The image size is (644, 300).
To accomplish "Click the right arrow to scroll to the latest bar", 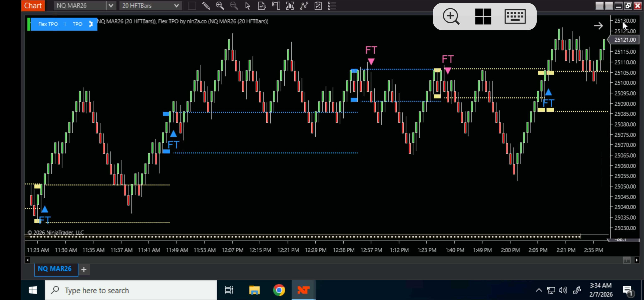I will [x=598, y=26].
